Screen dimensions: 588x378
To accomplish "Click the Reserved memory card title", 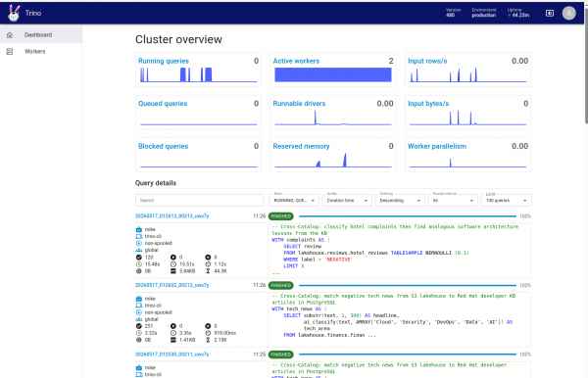I will 301,146.
